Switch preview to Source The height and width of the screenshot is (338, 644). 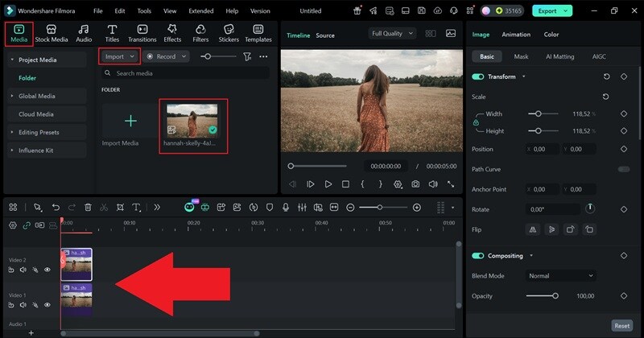click(325, 35)
